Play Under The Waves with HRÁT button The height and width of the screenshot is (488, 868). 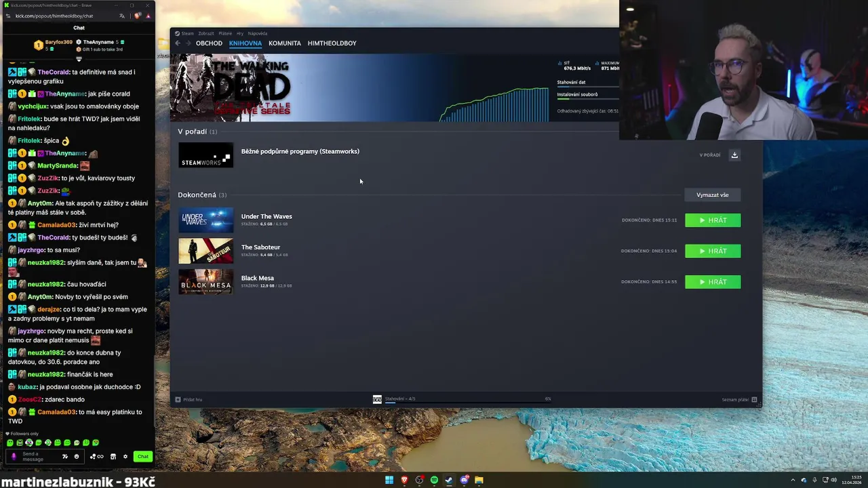click(x=713, y=220)
